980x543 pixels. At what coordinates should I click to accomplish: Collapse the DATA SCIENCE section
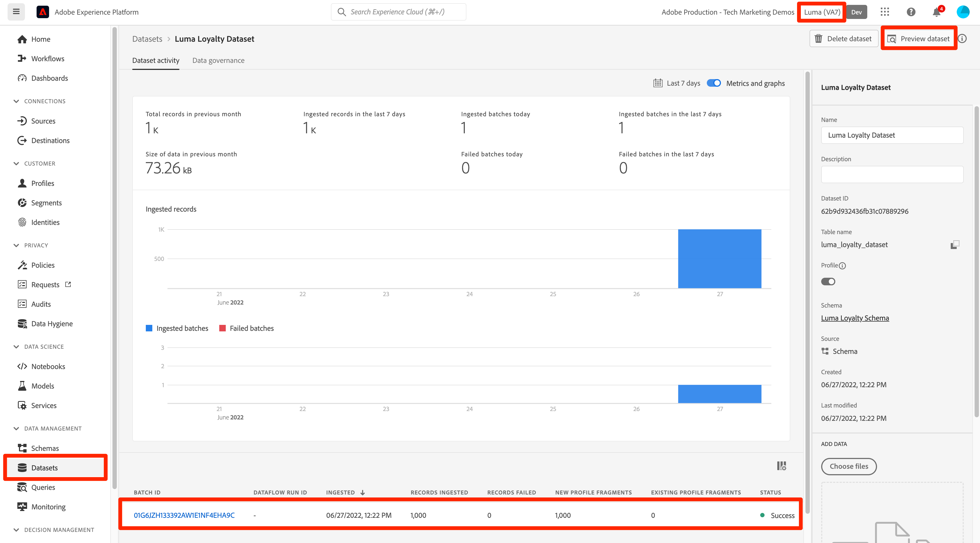tap(16, 347)
